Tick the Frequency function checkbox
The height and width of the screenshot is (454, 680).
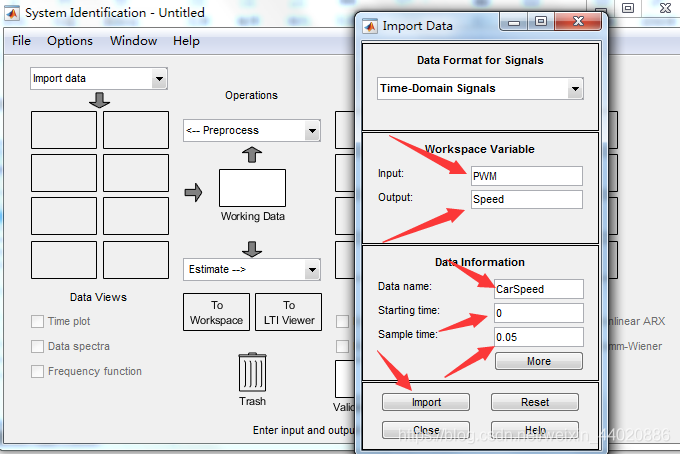[37, 372]
